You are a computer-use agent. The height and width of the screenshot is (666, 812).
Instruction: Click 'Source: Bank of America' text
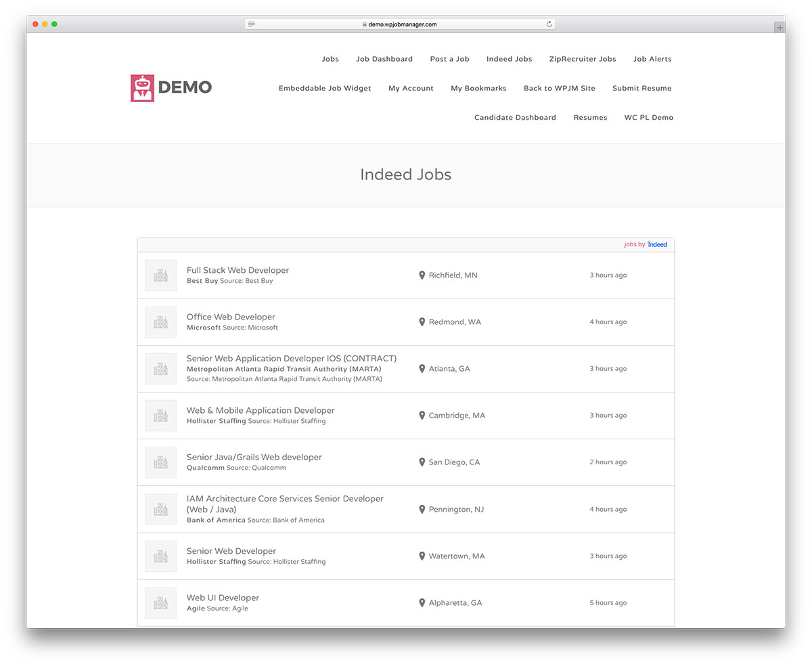point(286,520)
